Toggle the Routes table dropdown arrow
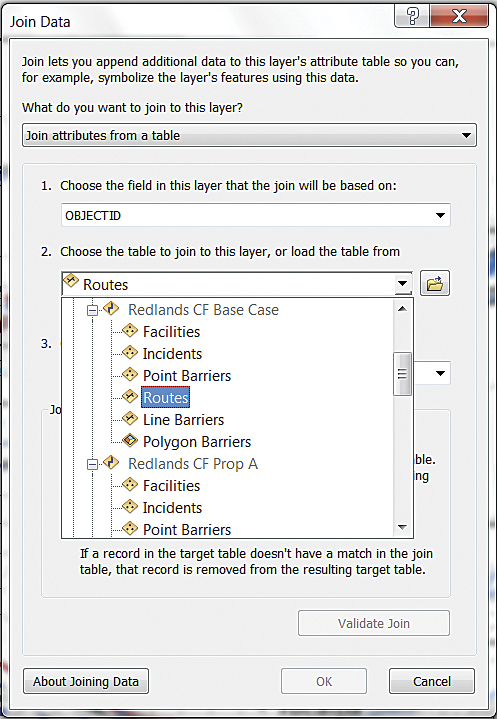The height and width of the screenshot is (719, 497). pyautogui.click(x=403, y=283)
